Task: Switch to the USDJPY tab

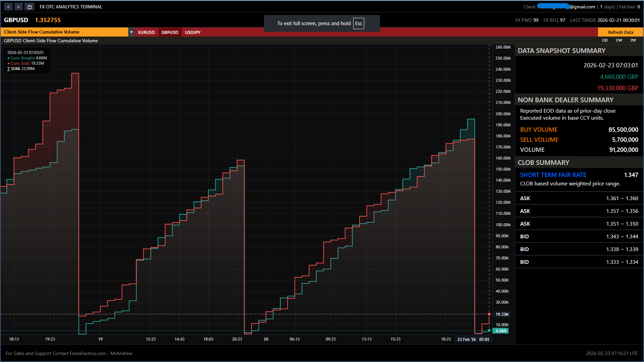Action: tap(193, 33)
